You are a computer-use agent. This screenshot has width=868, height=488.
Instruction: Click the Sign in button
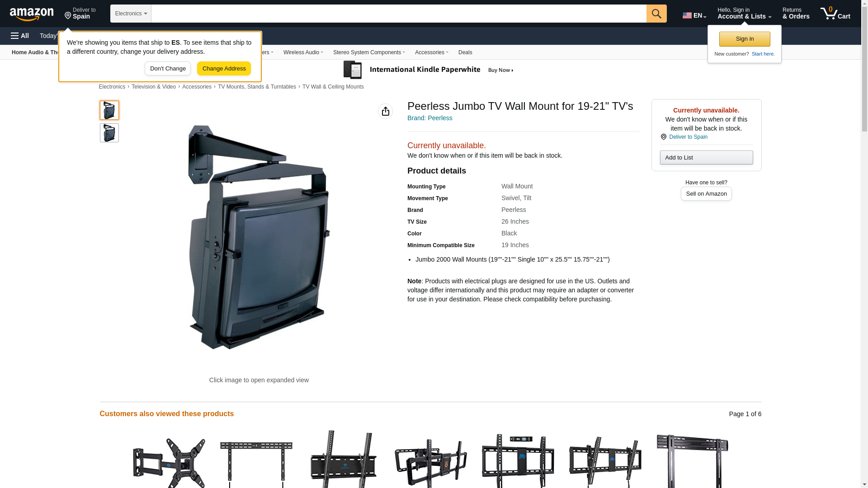tap(745, 39)
